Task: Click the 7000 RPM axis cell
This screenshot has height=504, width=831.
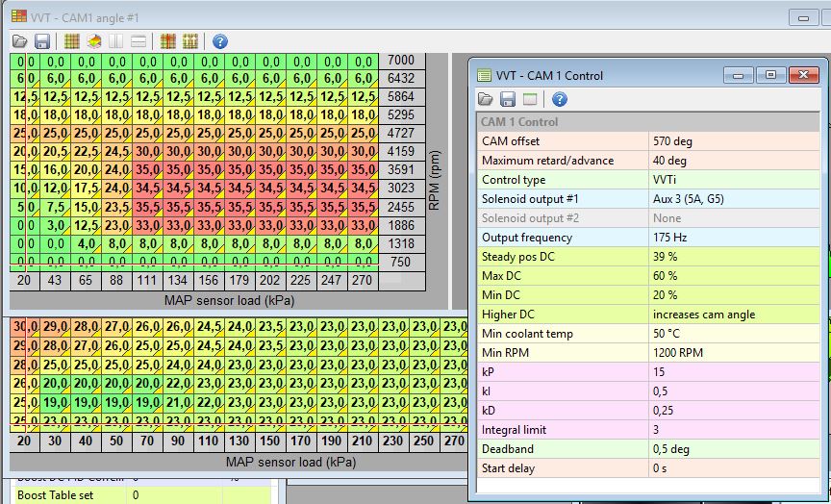Action: coord(401,61)
